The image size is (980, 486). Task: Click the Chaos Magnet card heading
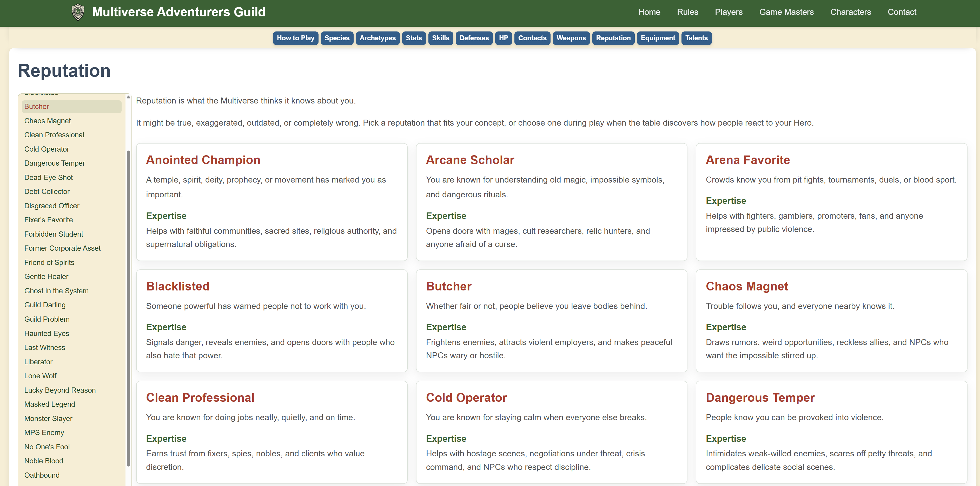click(747, 286)
